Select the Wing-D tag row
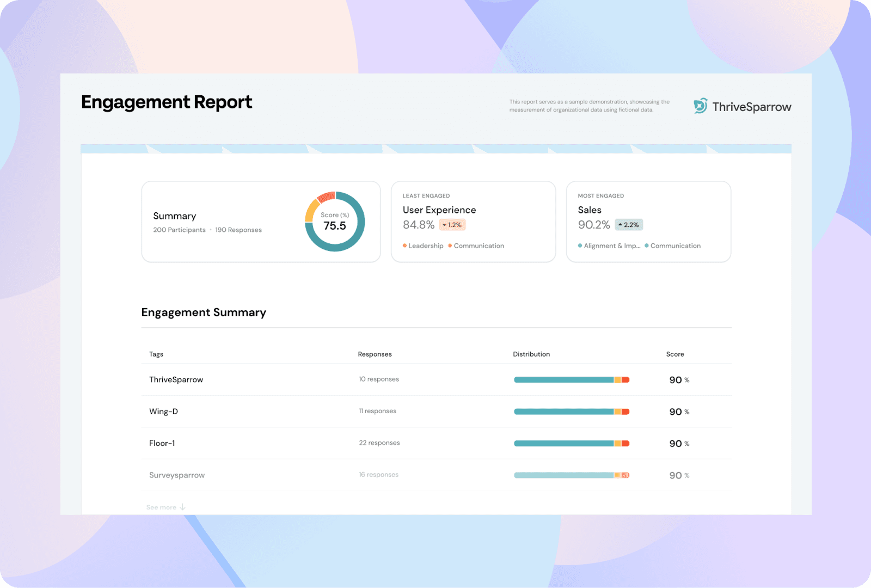 click(163, 412)
